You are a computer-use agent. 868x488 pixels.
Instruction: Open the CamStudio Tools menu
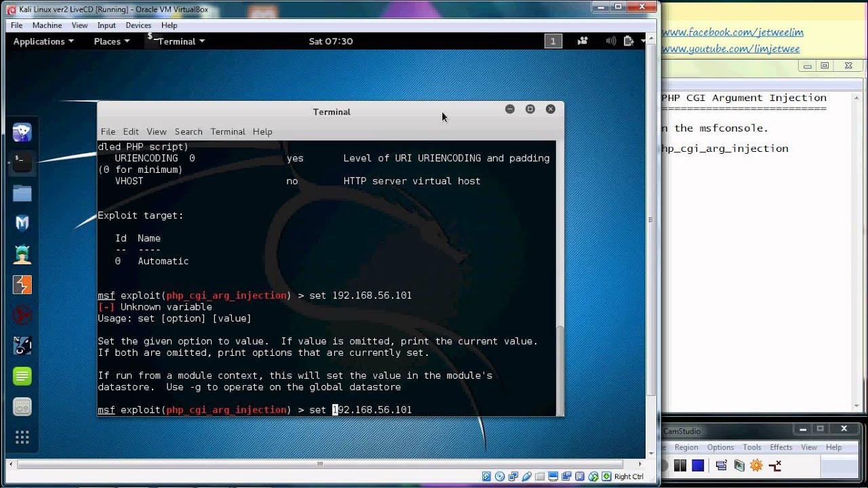pyautogui.click(x=751, y=447)
